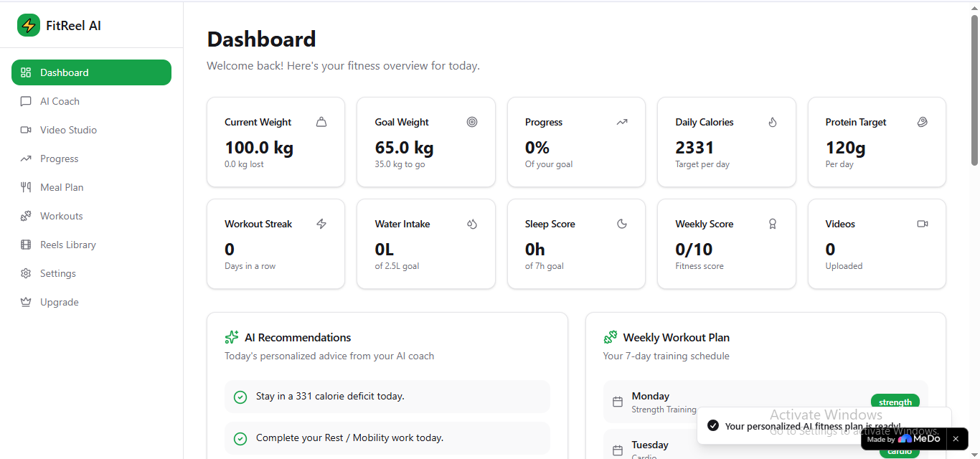Click the FitReel AI lightning logo
Screen dimensions: 980x459
click(29, 25)
